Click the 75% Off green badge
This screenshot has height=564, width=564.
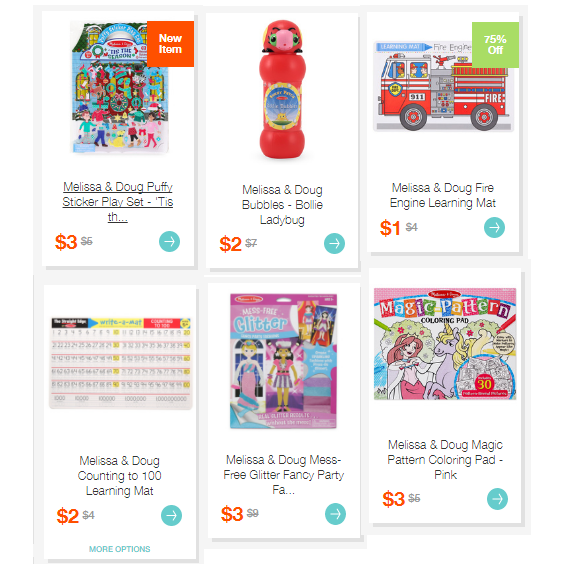pyautogui.click(x=495, y=45)
